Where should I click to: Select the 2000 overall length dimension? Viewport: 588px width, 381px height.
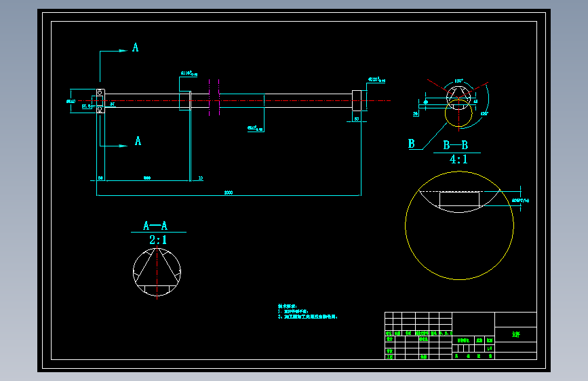[x=229, y=193]
